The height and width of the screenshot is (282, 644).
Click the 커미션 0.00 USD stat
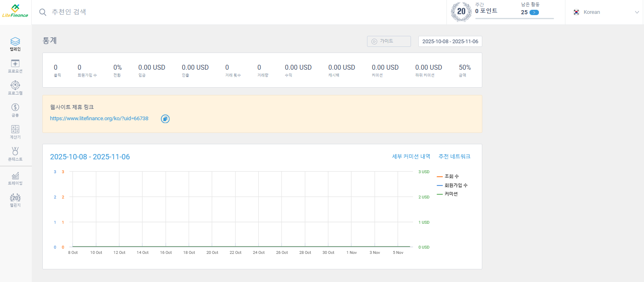click(x=385, y=70)
